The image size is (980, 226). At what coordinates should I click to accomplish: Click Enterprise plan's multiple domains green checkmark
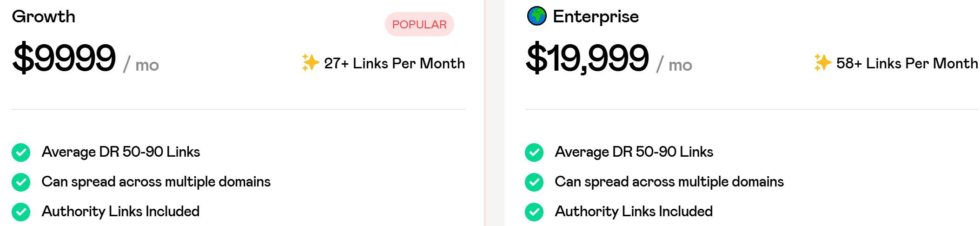(x=534, y=182)
